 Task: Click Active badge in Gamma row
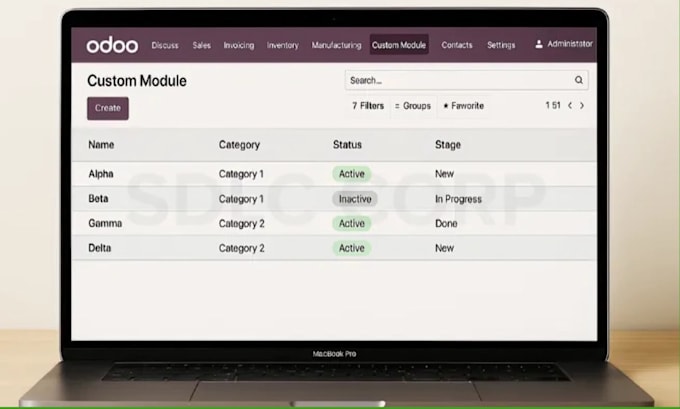[352, 223]
